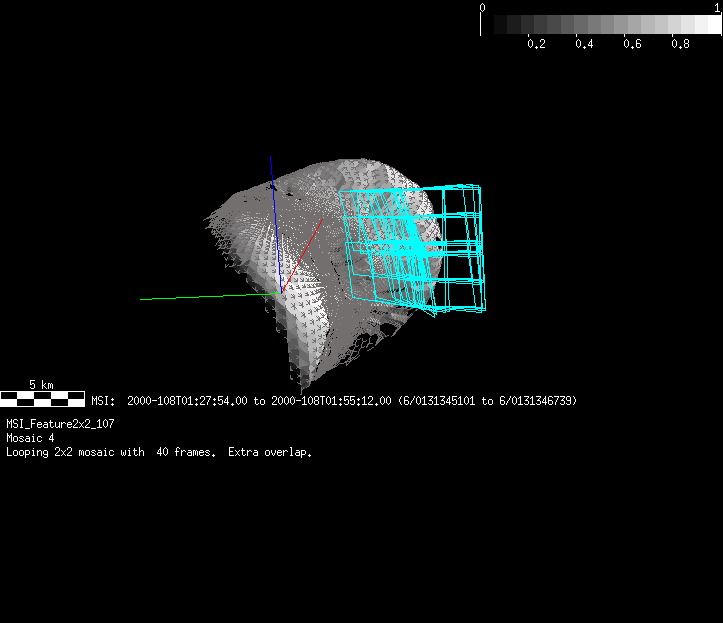Viewport: 723px width, 623px height.
Task: Click the 0.2 tick label on colorbar
Action: [x=536, y=44]
